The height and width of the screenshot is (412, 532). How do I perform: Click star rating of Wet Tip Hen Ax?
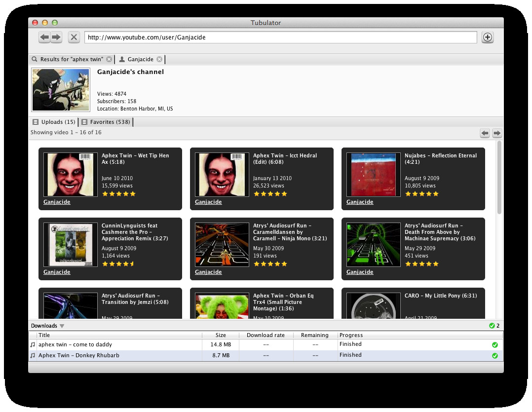(x=119, y=194)
